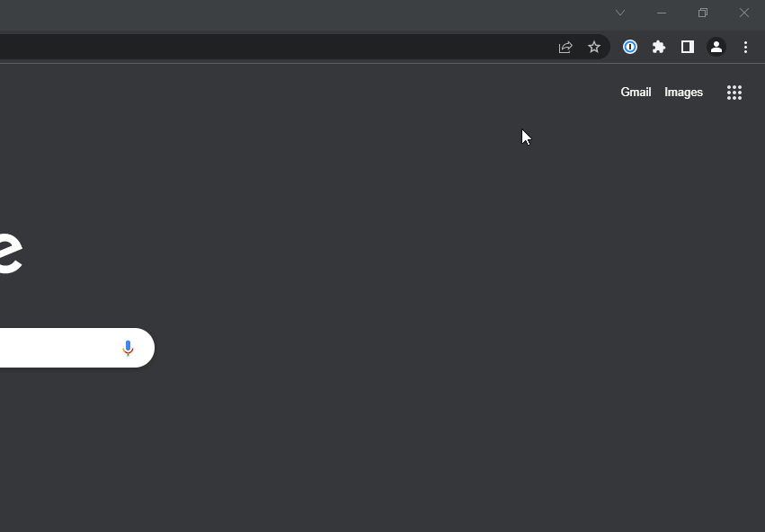765x532 pixels.
Task: Bookmark this tab with the star icon
Action: 594,48
